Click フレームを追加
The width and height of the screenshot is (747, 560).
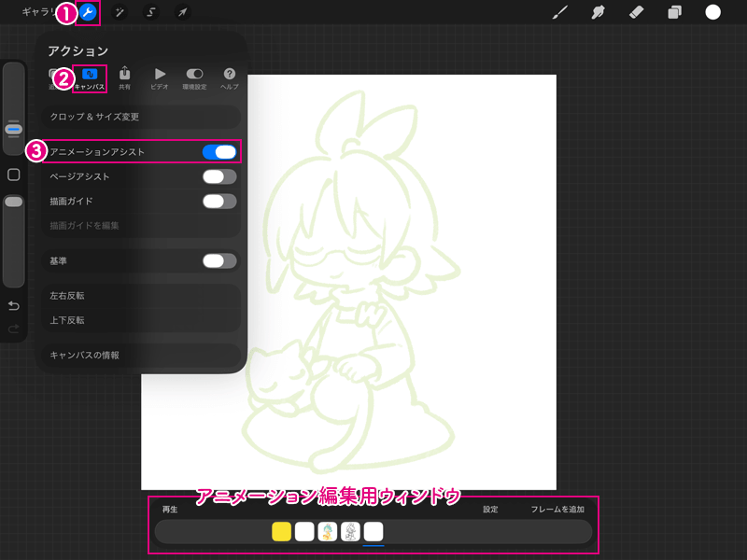point(557,510)
